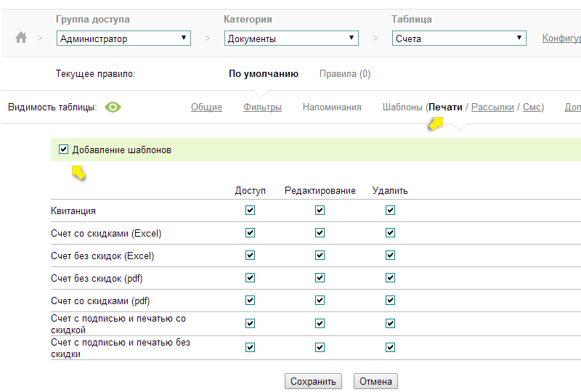
Task: Switch to the Общие tab
Action: 206,107
